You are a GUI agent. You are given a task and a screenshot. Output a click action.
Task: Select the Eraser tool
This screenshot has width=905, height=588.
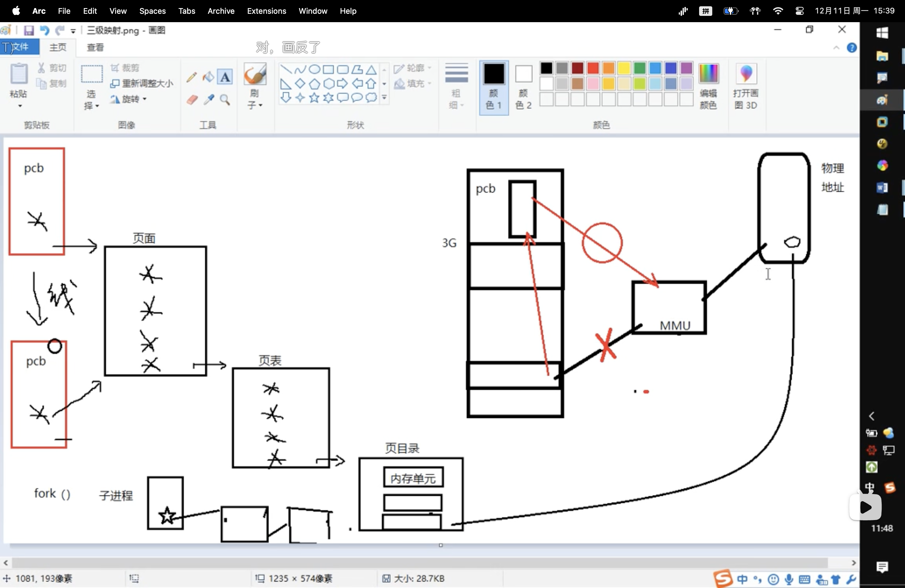click(192, 100)
